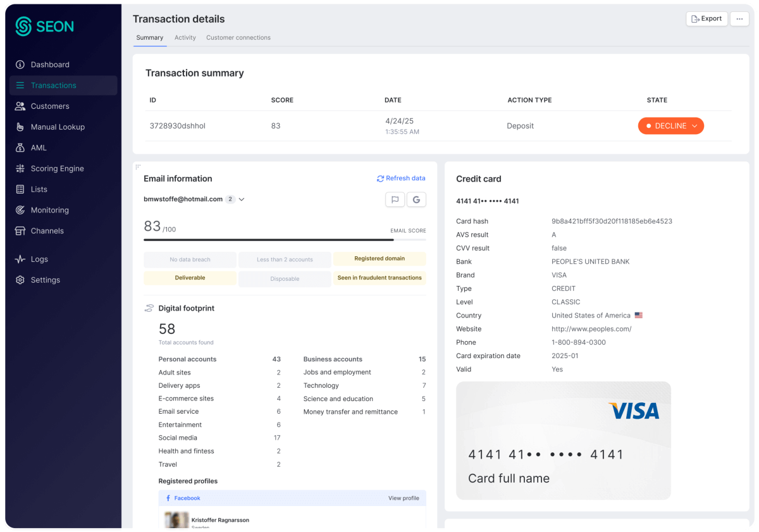Open Dashboard from the sidebar

tap(50, 65)
